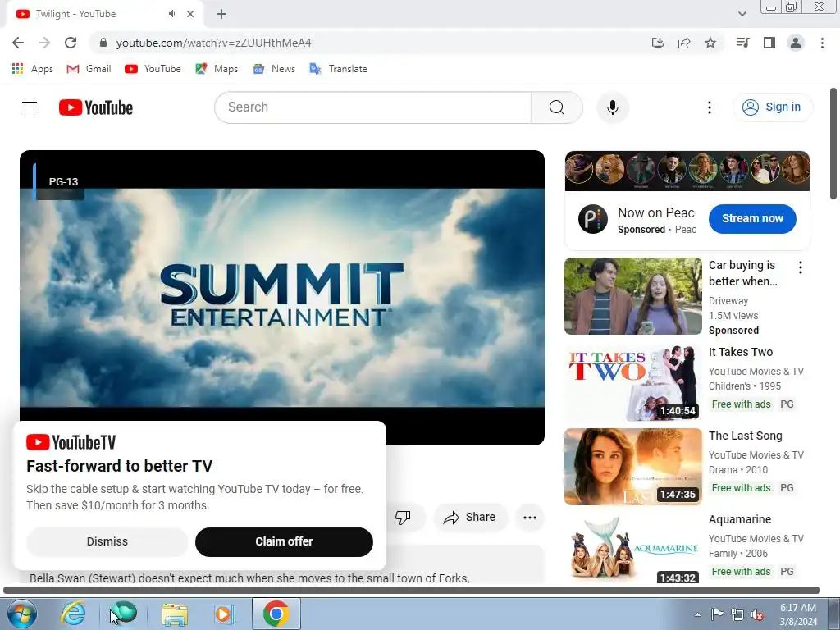The width and height of the screenshot is (840, 630).
Task: Mute tab via speaker icon on tab
Action: pos(172,14)
